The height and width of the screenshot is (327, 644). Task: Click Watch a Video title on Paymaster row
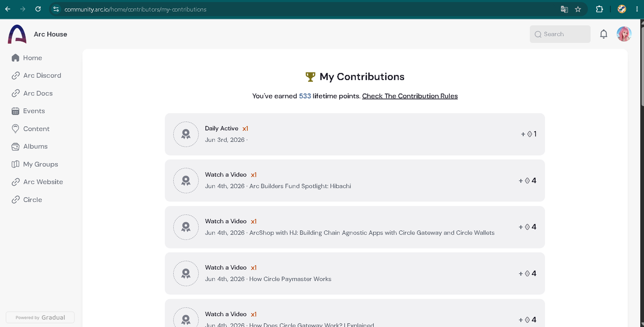(x=226, y=267)
